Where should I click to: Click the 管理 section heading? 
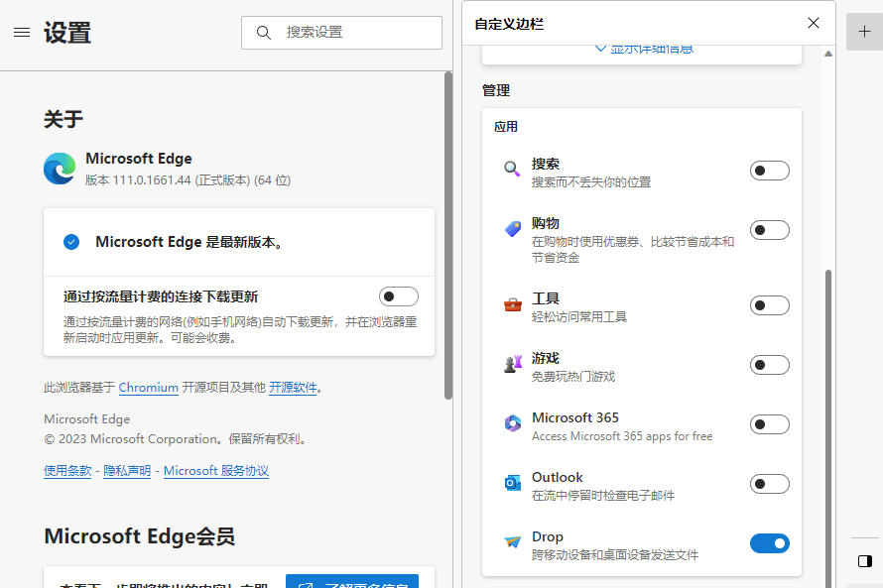[x=496, y=90]
